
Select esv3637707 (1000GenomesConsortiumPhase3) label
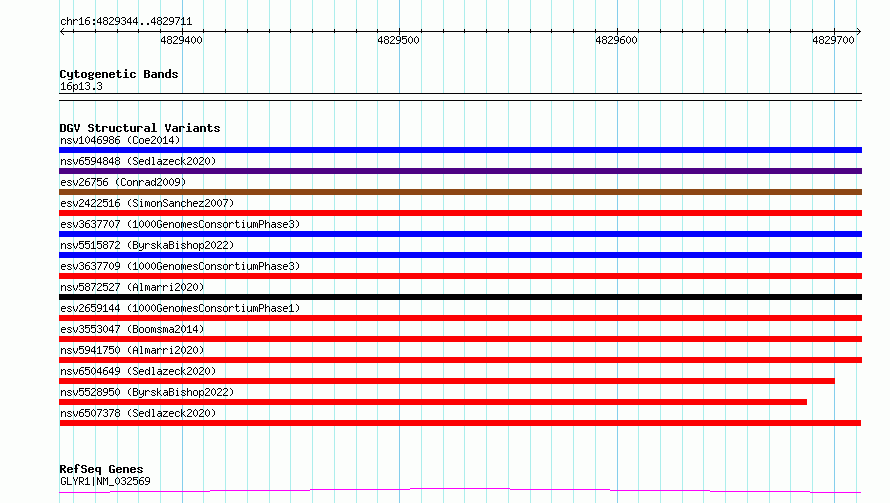[x=180, y=224]
